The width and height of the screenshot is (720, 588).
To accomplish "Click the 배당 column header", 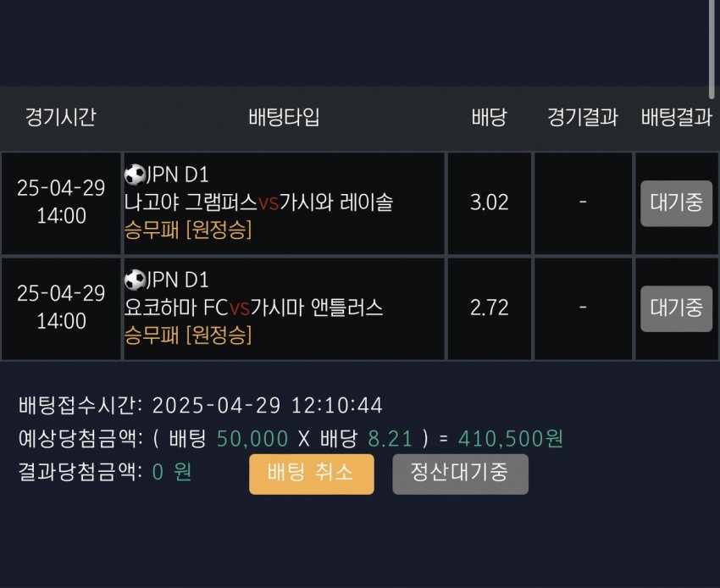I will [489, 118].
